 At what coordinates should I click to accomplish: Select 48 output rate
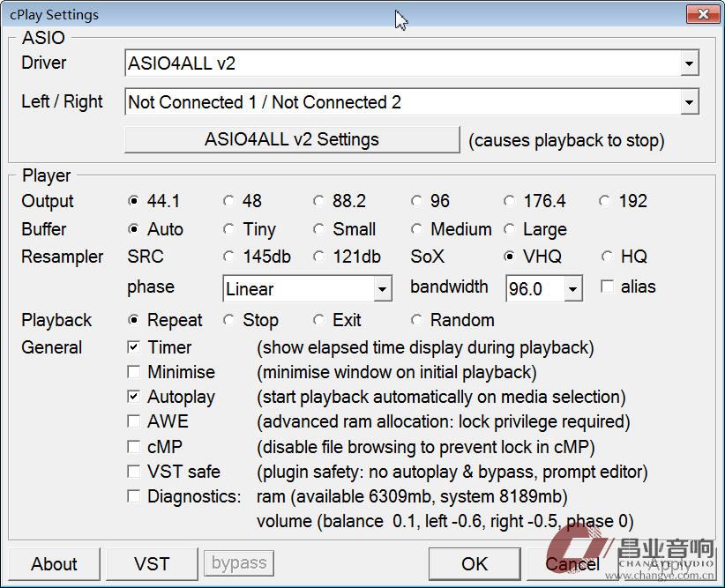(228, 201)
